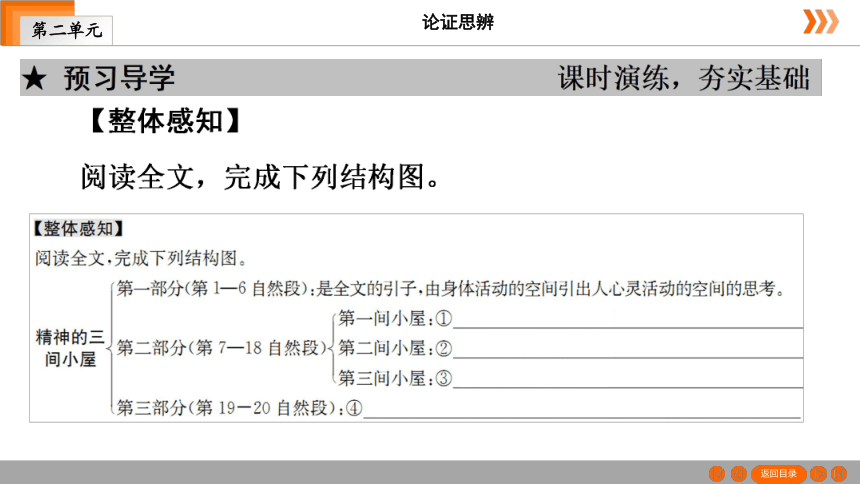Click the star icon beside 预习导学

coord(35,78)
